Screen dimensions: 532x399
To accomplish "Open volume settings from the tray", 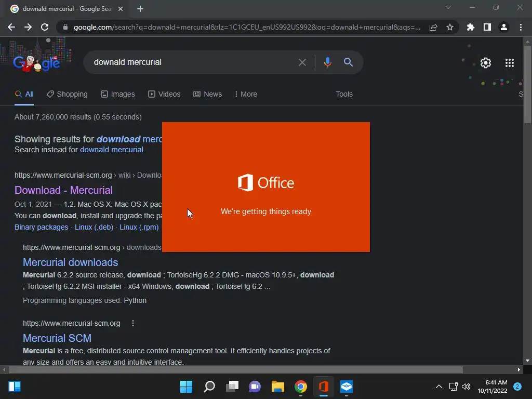I will (466, 387).
